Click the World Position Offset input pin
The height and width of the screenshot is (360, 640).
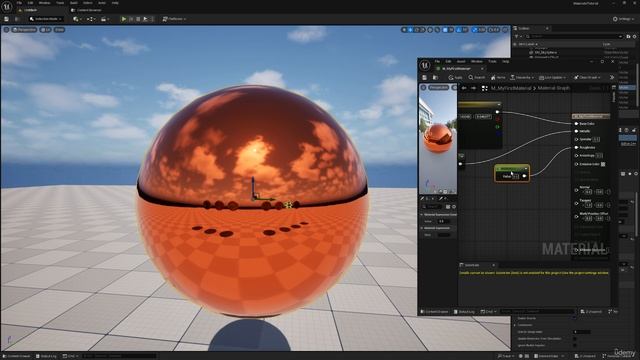(576, 216)
